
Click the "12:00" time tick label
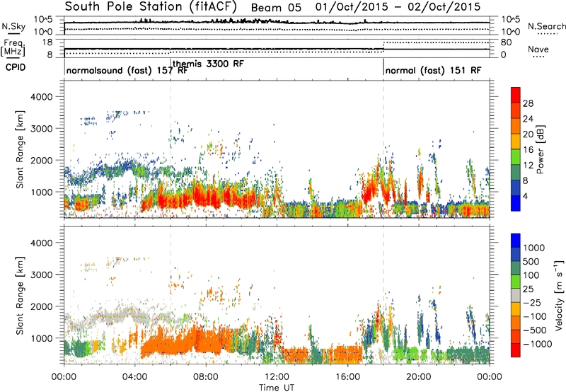[x=277, y=377]
